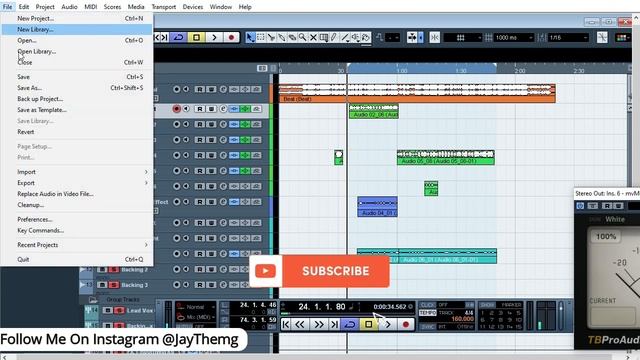Select the Beat (Beat) audio clip

[x=416, y=93]
